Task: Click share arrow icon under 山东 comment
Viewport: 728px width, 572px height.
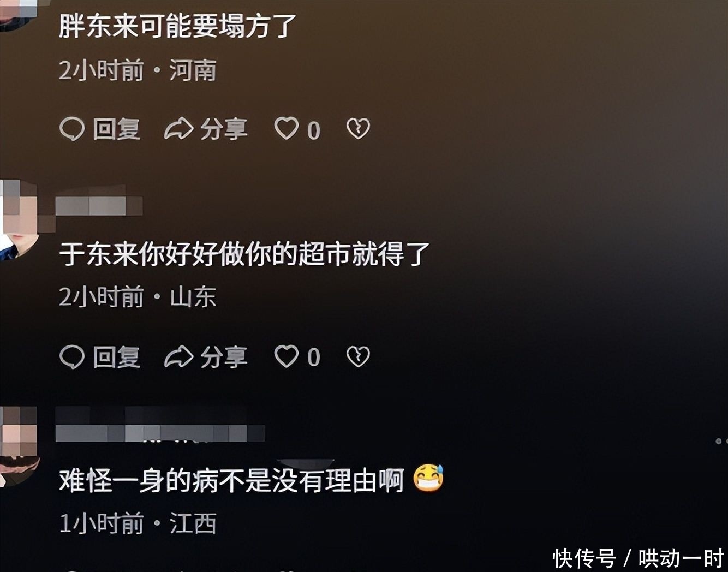Action: pos(179,357)
